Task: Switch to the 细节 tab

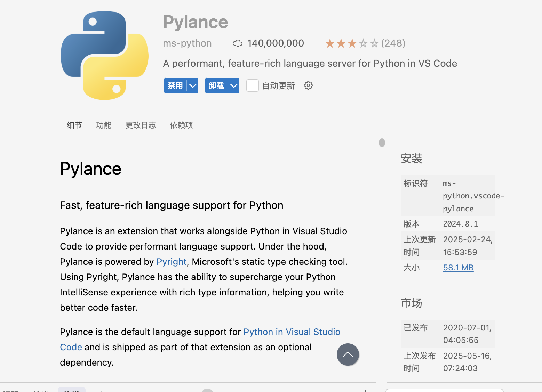Action: [74, 125]
